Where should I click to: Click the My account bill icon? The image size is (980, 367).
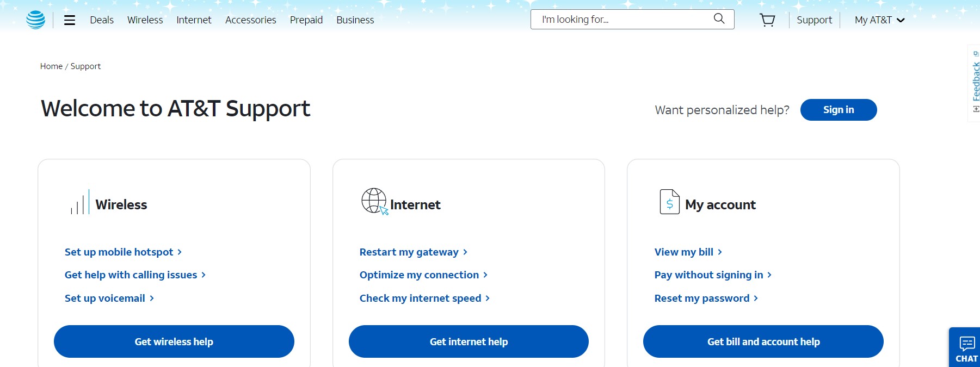point(669,202)
